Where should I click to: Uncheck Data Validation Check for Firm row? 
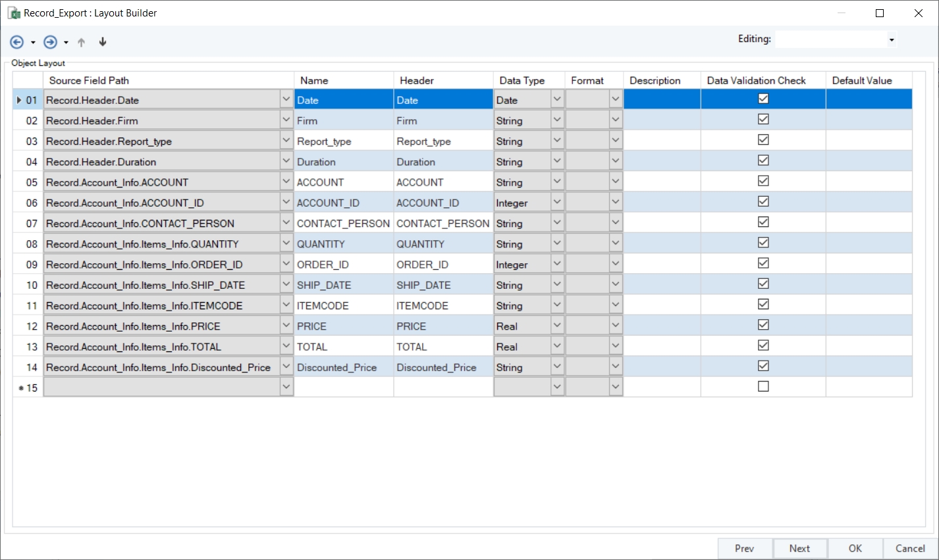763,120
